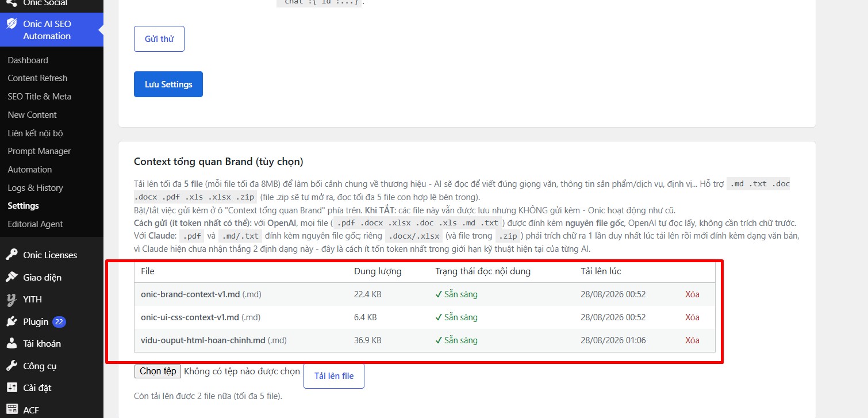Delete onic-ui-css-context-v1.md via Xóa
This screenshot has height=418, width=868.
click(692, 317)
